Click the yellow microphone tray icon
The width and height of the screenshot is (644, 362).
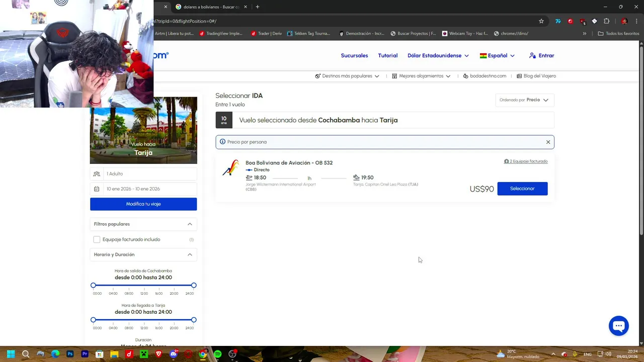[x=575, y=354]
